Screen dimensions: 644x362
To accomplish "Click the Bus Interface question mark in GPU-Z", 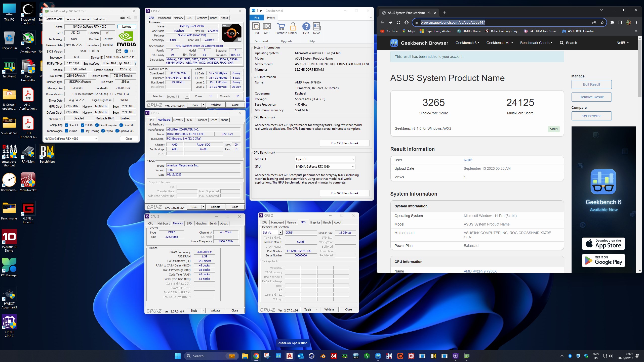I will 135,63.
